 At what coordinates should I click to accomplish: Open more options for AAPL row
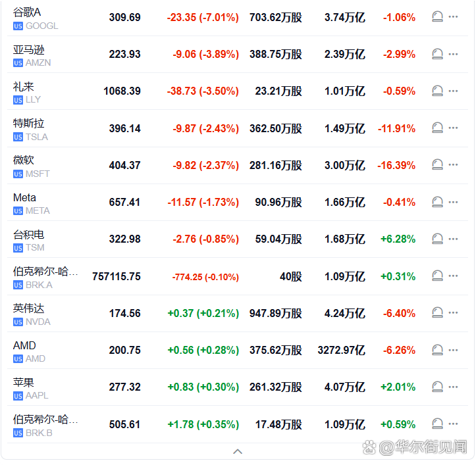453,387
